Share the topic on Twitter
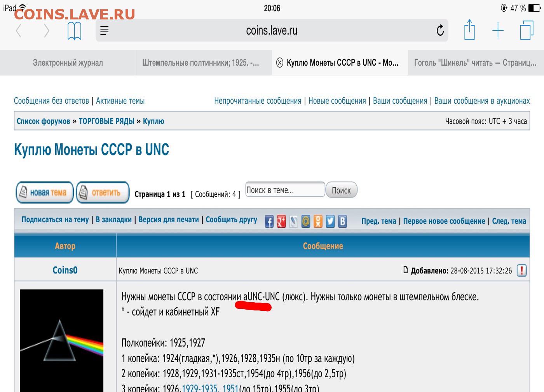This screenshot has width=544, height=392. (330, 221)
